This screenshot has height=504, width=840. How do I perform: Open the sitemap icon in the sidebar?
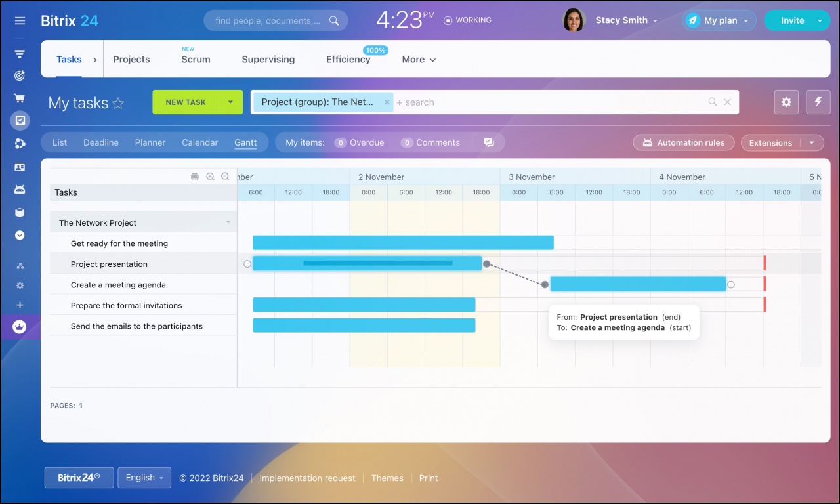point(20,266)
